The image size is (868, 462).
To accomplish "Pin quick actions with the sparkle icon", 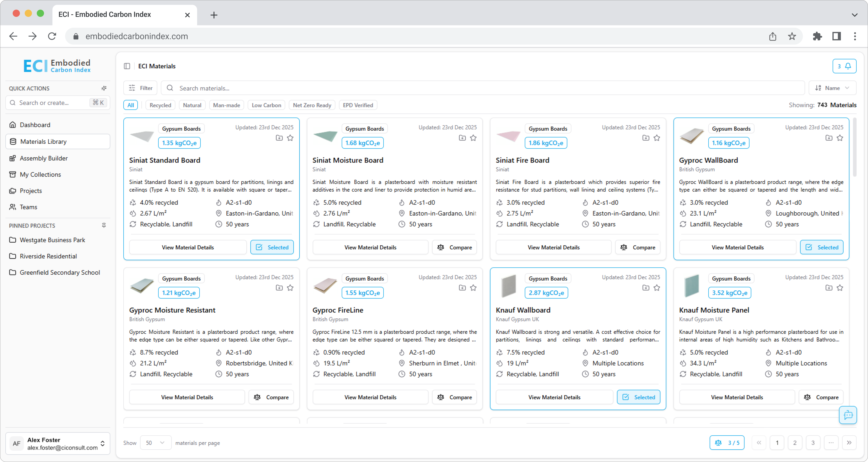I will (104, 88).
